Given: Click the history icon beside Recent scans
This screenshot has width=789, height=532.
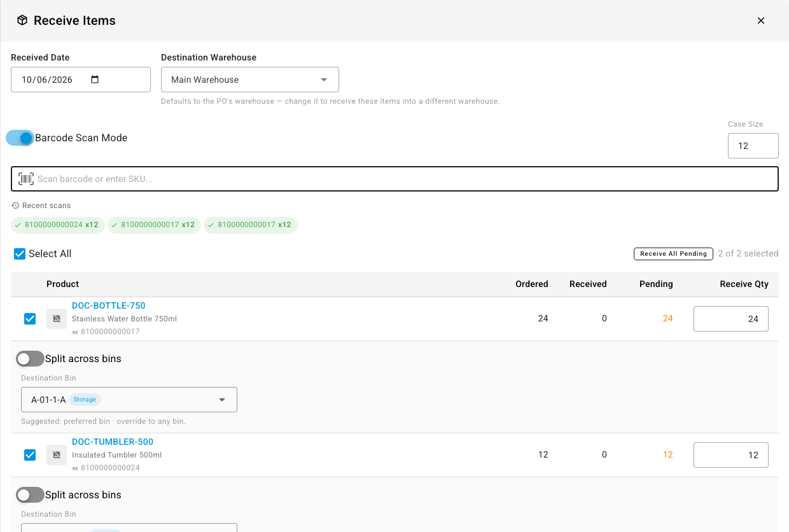Looking at the screenshot, I should (x=15, y=206).
